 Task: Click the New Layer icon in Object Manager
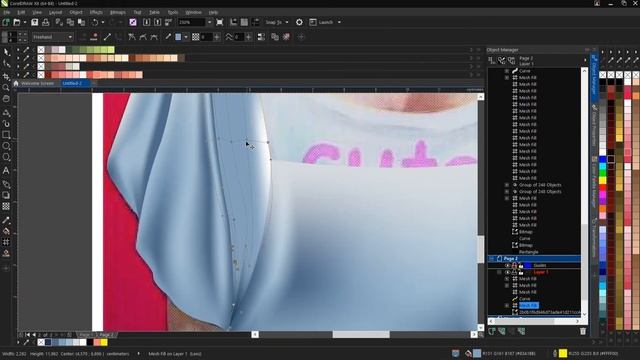(x=492, y=331)
